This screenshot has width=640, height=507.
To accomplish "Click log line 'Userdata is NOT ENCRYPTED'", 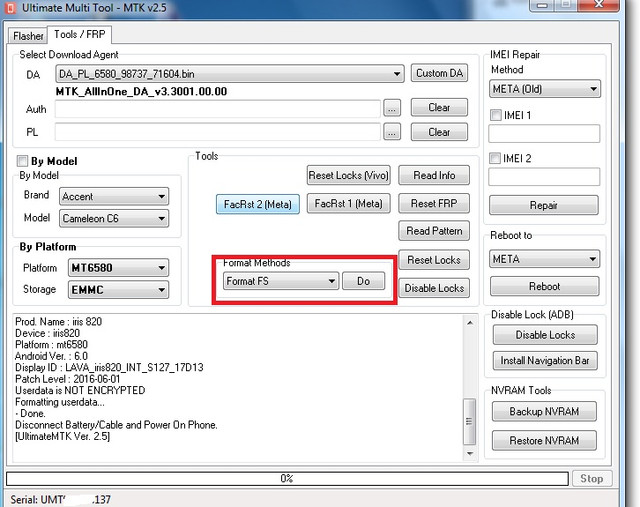I will [80, 390].
